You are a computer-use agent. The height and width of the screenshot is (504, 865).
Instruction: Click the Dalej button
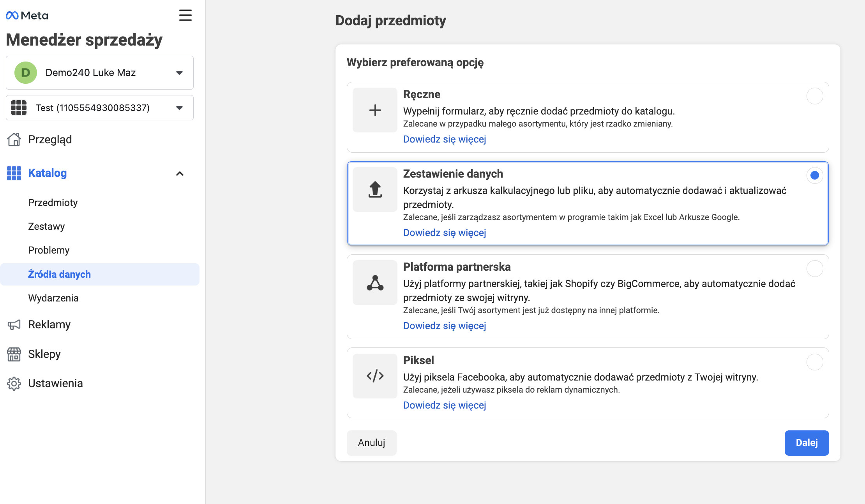807,443
